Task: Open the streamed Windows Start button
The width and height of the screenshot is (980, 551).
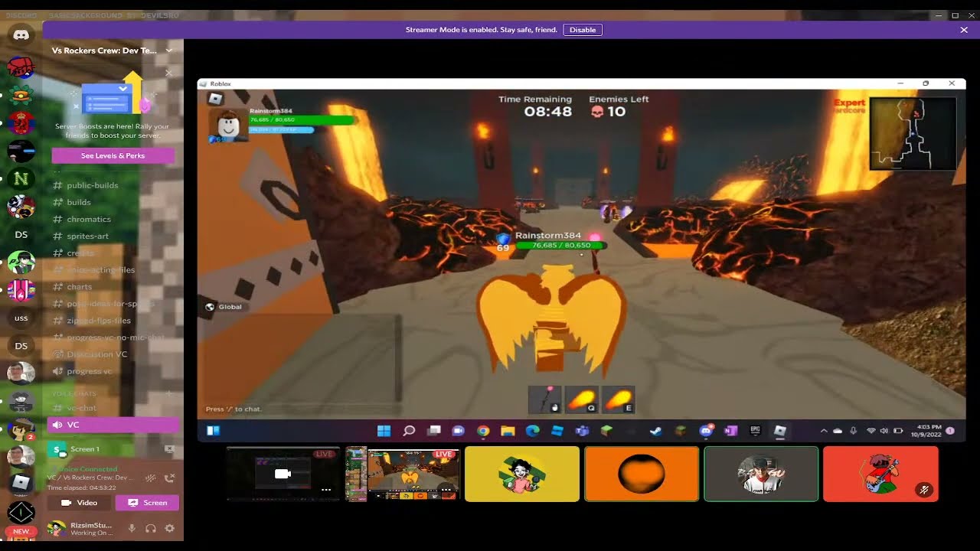Action: (384, 431)
